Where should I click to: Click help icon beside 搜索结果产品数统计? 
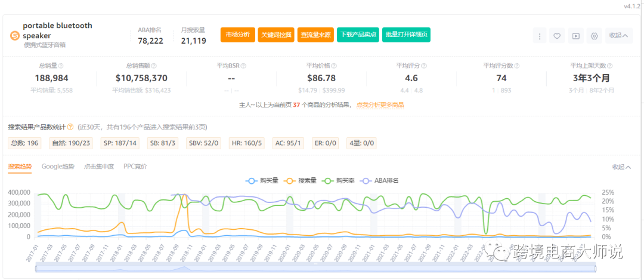(70, 127)
